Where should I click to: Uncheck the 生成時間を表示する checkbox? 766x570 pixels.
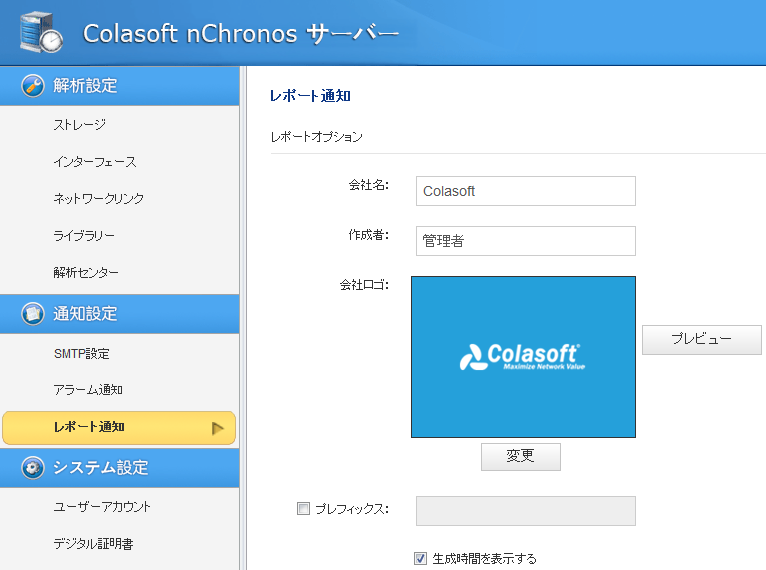421,558
